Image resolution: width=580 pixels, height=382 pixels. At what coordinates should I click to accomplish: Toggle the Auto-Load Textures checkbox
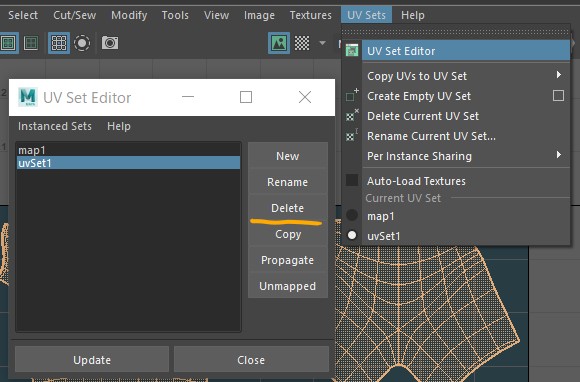[352, 180]
